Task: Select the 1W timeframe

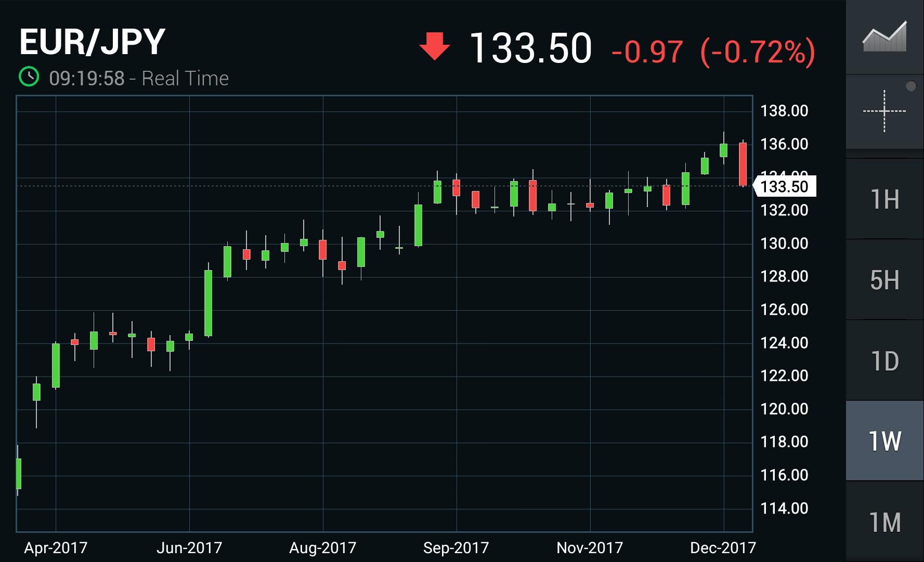Action: [884, 441]
